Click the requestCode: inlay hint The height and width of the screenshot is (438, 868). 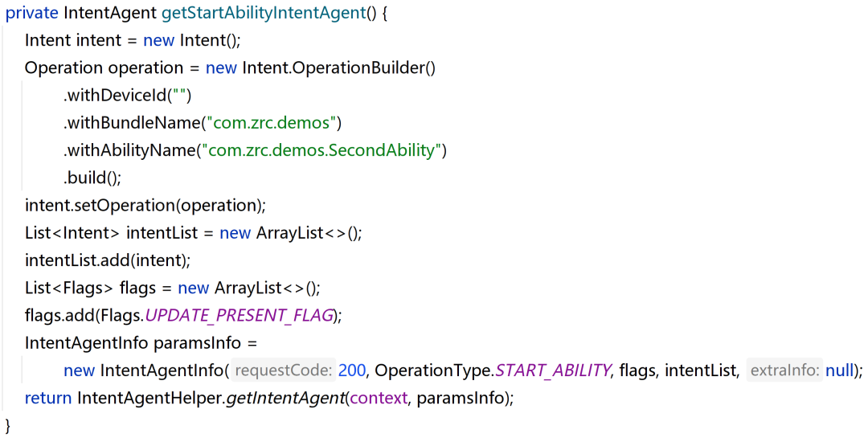pos(282,370)
